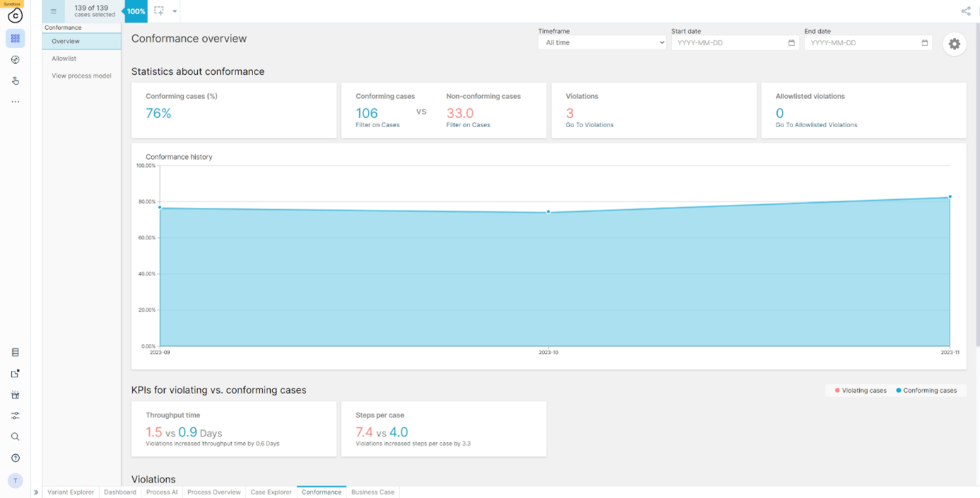Click the database icon in the left sidebar
Viewport: 980px width, 498px height.
pos(15,352)
